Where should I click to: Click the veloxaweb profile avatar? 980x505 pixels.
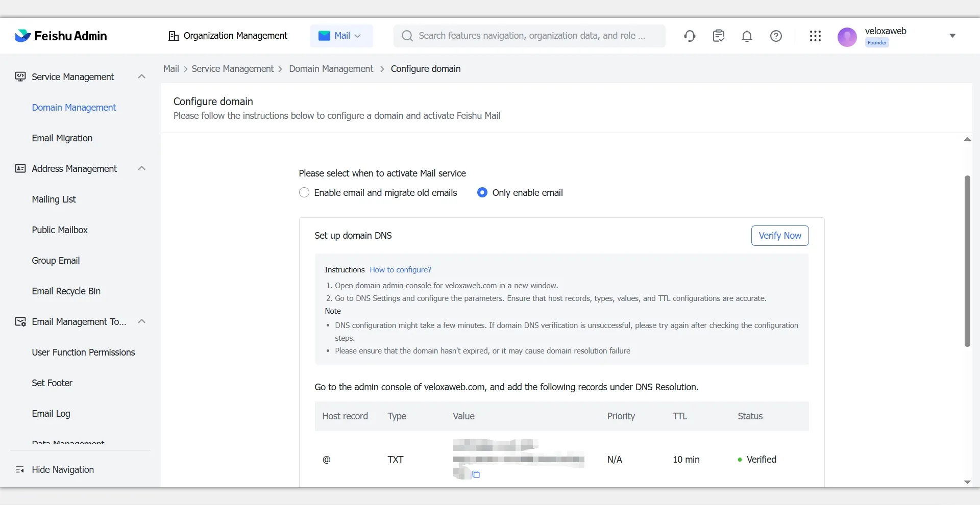[847, 37]
